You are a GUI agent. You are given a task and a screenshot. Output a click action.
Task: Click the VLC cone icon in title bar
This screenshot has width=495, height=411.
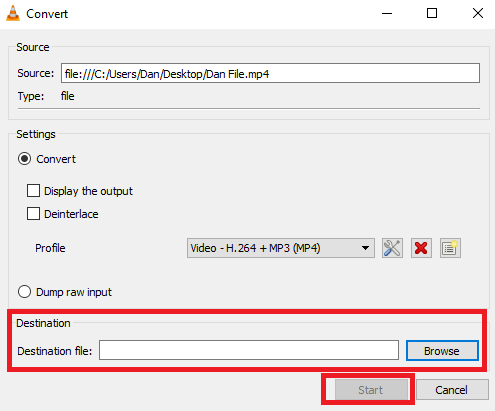tap(13, 14)
